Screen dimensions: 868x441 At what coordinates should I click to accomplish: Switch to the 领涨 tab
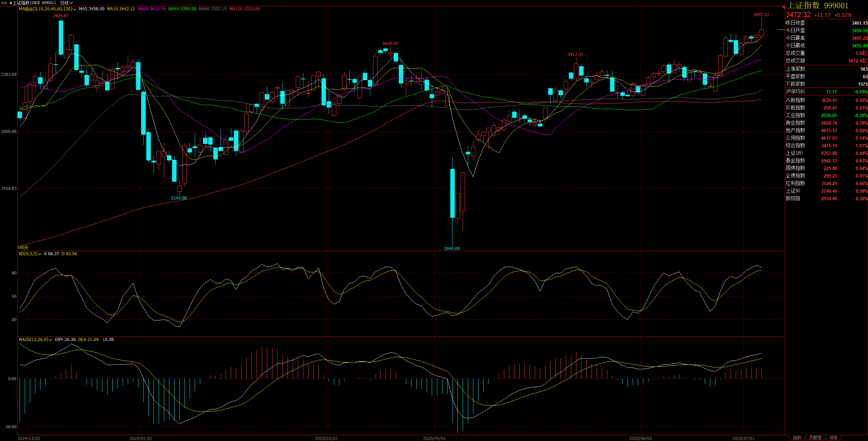tap(833, 438)
